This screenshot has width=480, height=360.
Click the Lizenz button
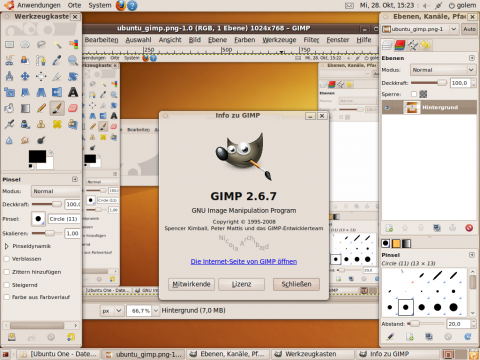(241, 284)
